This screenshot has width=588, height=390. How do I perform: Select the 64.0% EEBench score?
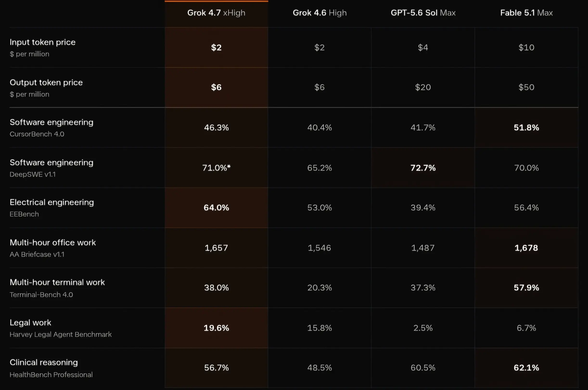pyautogui.click(x=216, y=208)
